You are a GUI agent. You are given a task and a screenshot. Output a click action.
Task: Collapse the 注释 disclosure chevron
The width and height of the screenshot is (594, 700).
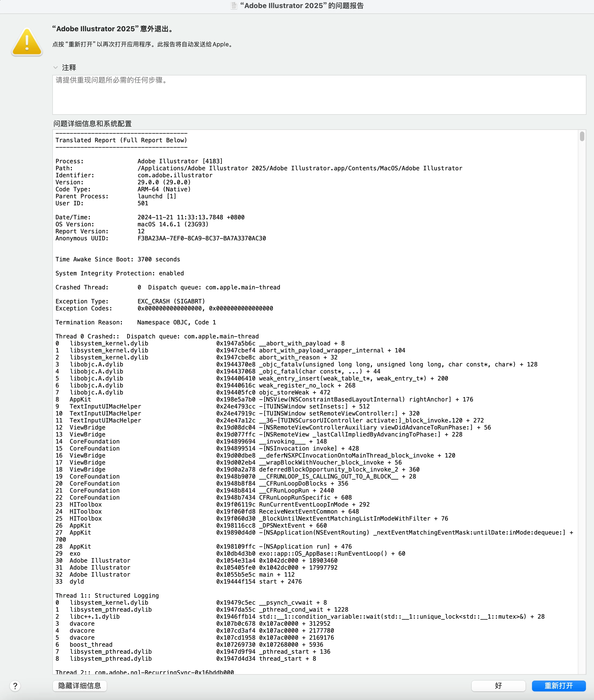pyautogui.click(x=56, y=68)
